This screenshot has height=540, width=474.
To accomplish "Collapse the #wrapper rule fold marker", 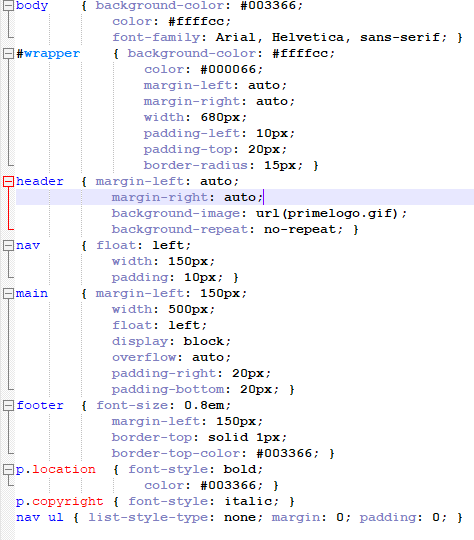I will pos(8,53).
